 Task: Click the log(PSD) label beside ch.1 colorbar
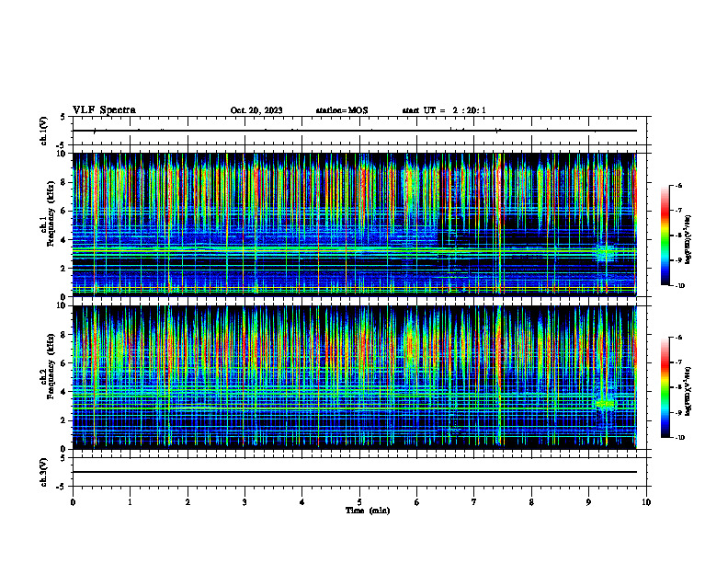pyautogui.click(x=688, y=240)
